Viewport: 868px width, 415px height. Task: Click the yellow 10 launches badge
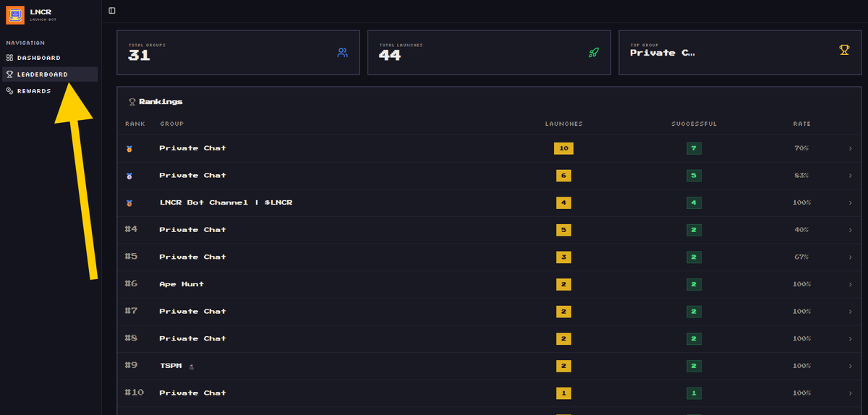(563, 148)
